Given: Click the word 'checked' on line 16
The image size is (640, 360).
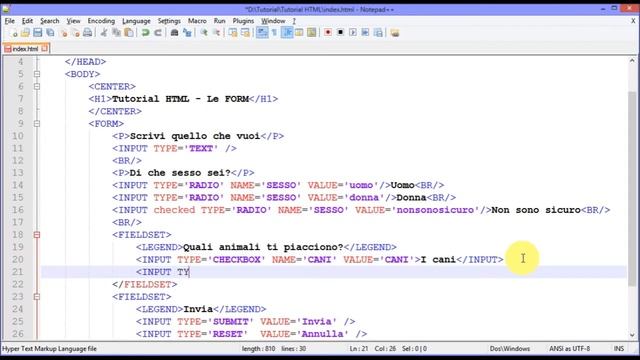Looking at the screenshot, I should (x=174, y=210).
